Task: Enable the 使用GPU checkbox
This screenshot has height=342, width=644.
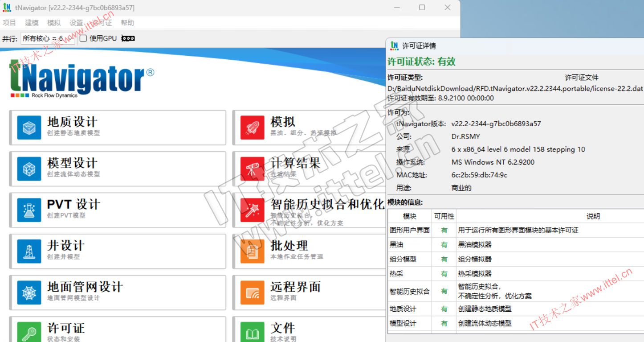Action: pyautogui.click(x=83, y=38)
